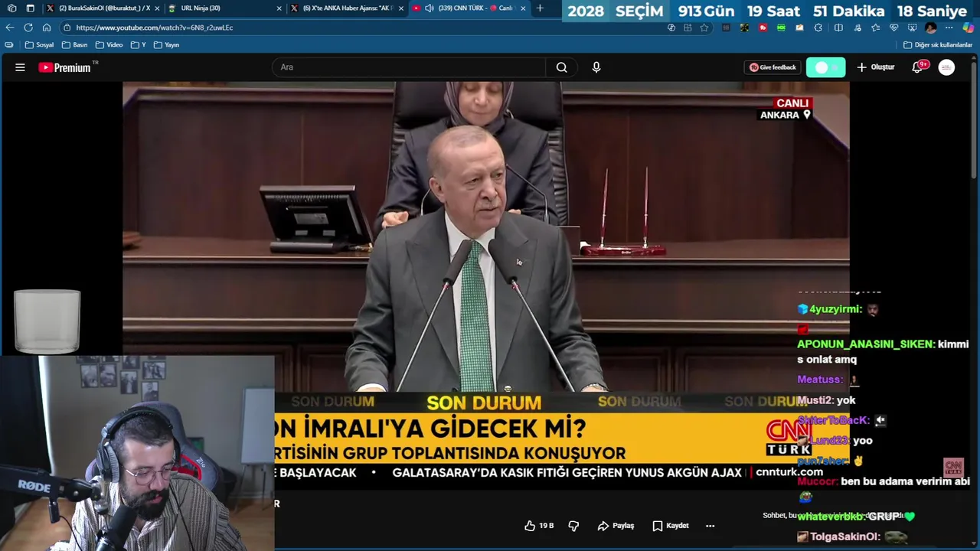980x551 pixels.
Task: Close the ANKA Haber Ajansı tab
Action: 400,8
